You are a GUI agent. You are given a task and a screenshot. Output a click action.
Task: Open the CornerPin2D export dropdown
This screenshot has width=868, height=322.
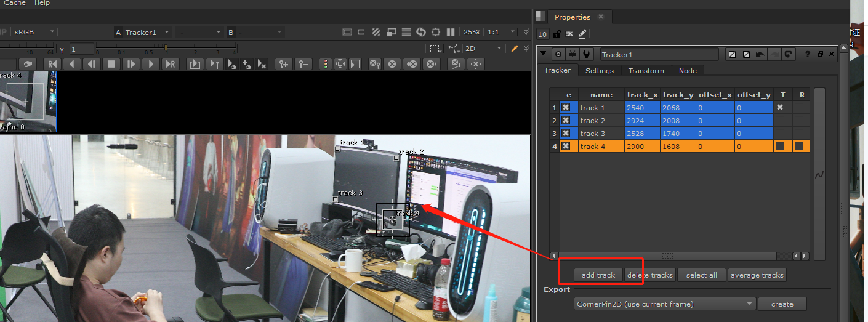tap(665, 304)
